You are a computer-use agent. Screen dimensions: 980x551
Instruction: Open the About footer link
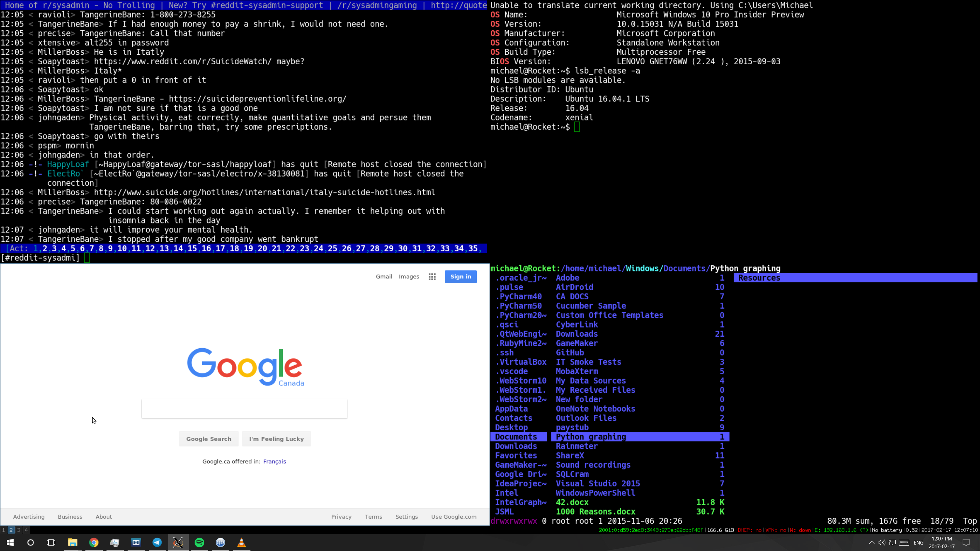coord(103,516)
